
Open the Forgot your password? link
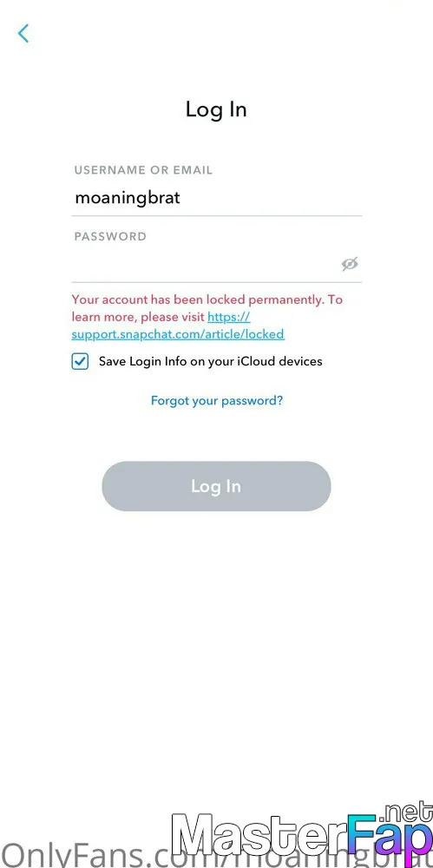coord(217,400)
